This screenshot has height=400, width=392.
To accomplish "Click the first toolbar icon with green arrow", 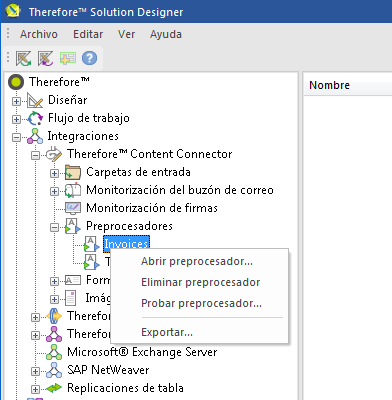I will [x=23, y=58].
